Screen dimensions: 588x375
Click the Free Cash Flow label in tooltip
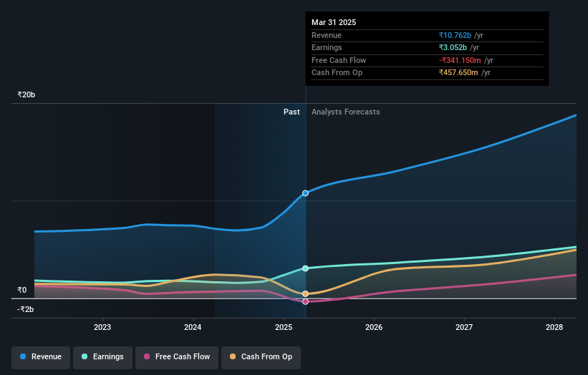click(x=339, y=60)
